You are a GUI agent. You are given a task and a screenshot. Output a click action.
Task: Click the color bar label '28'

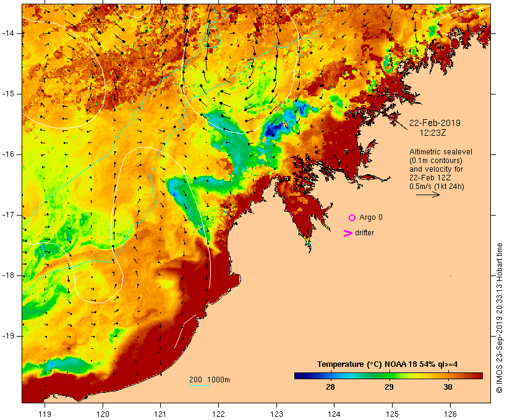(330, 387)
